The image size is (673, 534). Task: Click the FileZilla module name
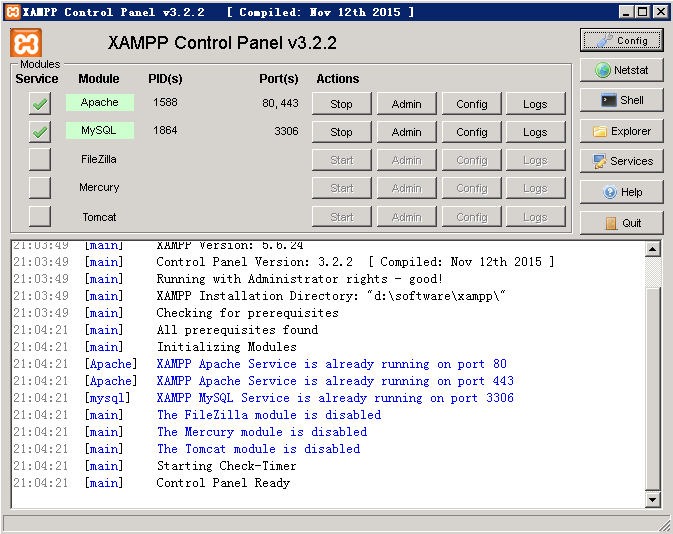point(99,159)
